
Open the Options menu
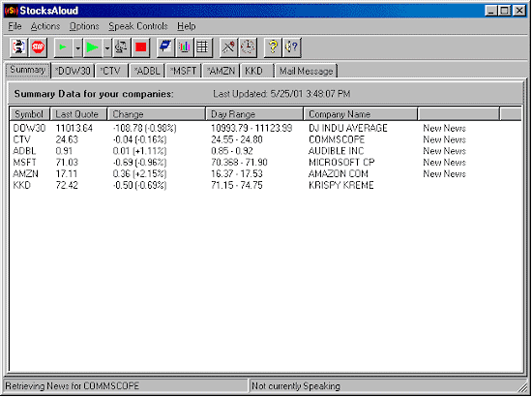[84, 26]
